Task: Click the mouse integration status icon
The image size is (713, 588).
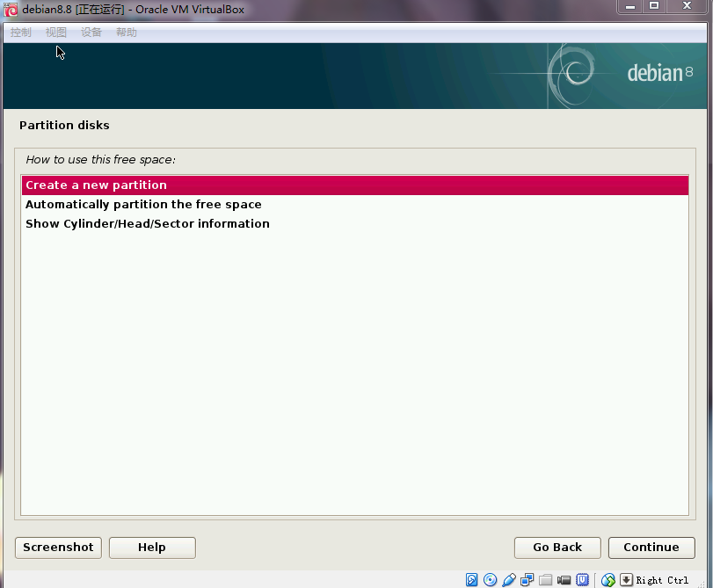Action: click(608, 580)
